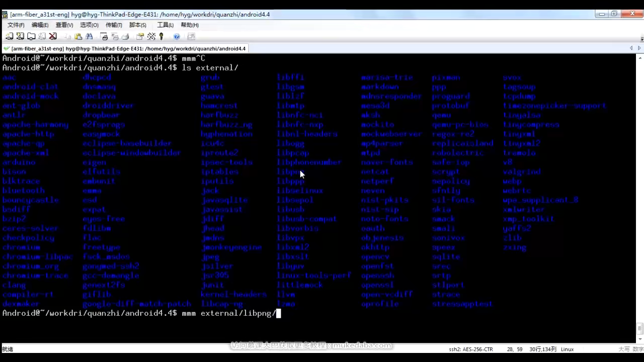Open the 文件(F) menu

point(16,25)
